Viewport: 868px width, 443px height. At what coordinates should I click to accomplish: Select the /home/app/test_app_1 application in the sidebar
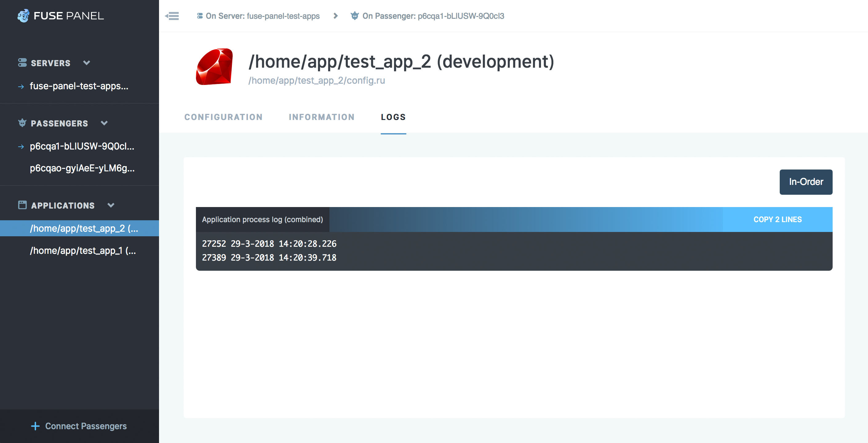click(x=83, y=250)
